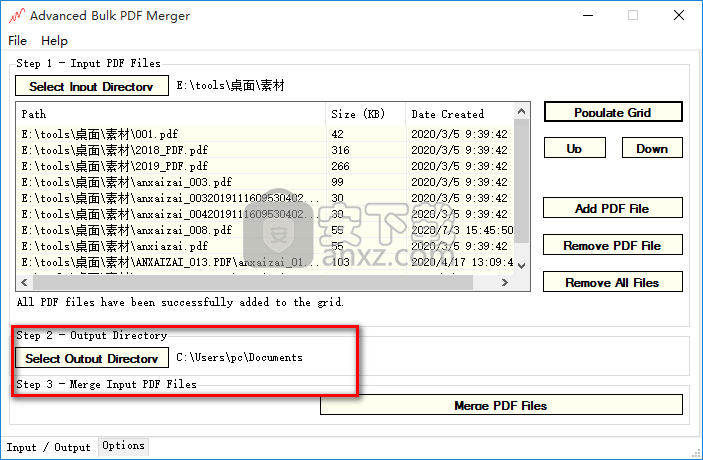Switch to the Options tab
Image resolution: width=703 pixels, height=460 pixels.
click(123, 446)
